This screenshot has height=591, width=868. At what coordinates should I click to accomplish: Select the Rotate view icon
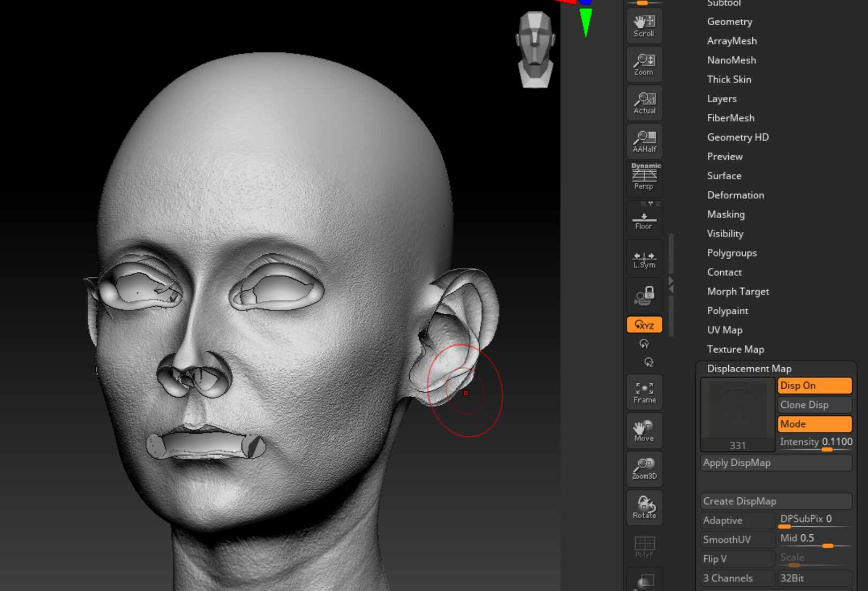coord(644,507)
